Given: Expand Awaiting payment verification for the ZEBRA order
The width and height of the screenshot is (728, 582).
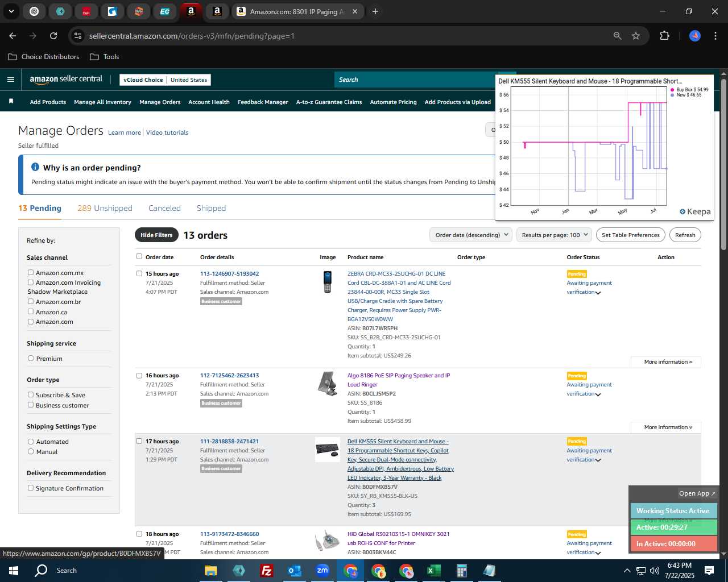Looking at the screenshot, I should [598, 293].
